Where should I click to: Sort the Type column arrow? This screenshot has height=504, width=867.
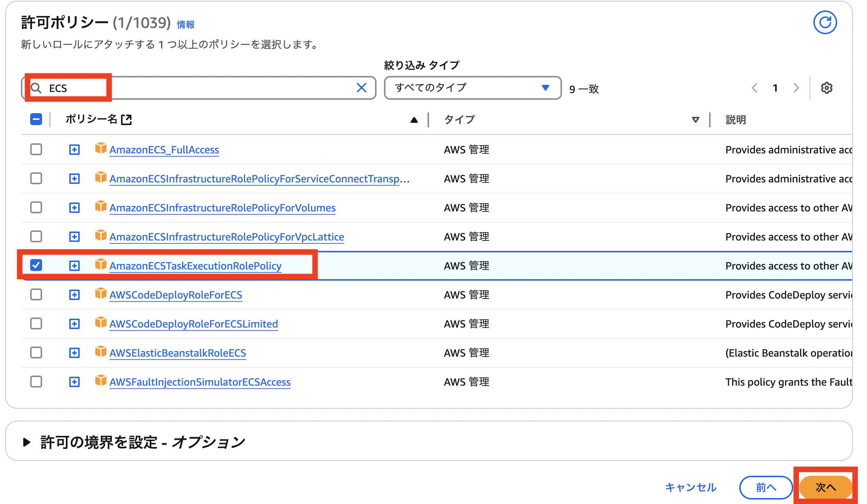(695, 120)
